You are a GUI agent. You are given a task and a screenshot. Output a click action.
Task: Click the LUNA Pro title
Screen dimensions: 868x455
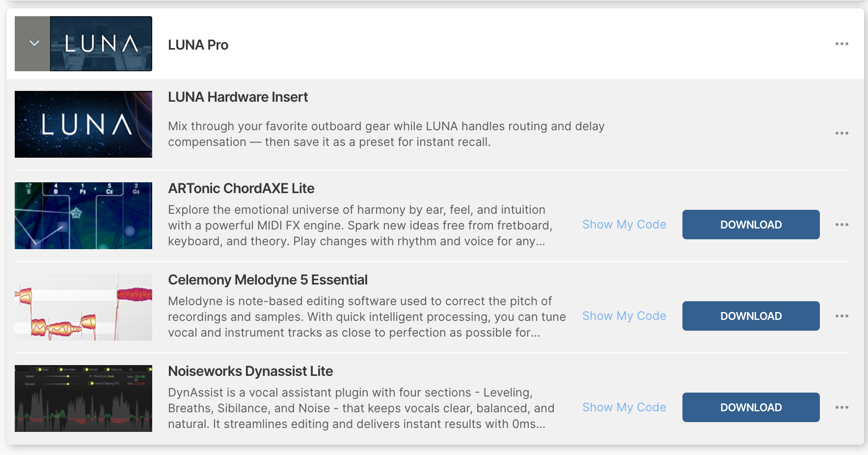point(198,45)
